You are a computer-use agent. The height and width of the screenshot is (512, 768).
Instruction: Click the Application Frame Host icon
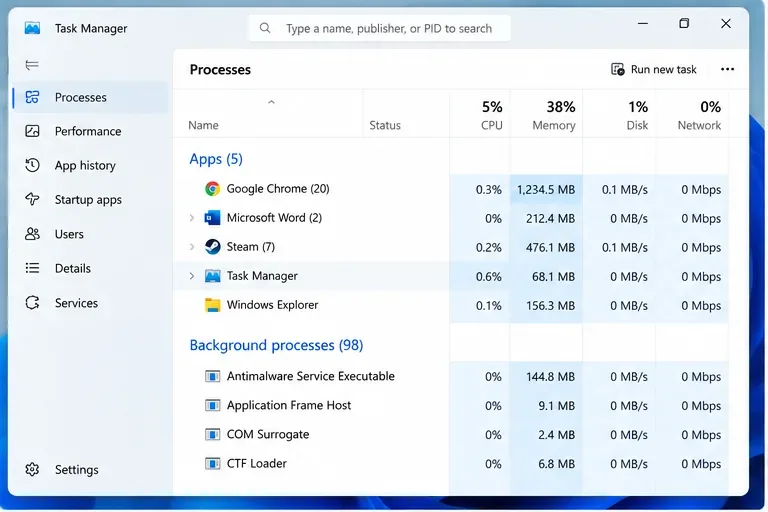(x=213, y=405)
